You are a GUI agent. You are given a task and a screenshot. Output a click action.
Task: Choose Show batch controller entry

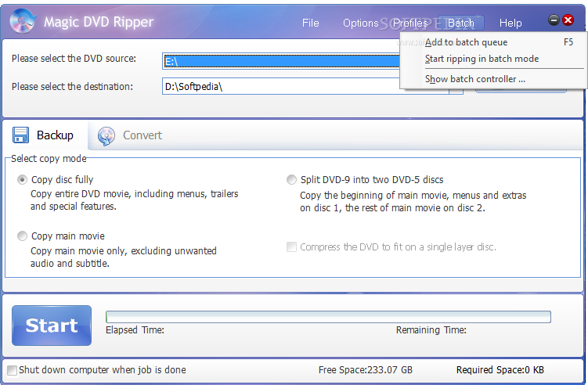(493, 79)
